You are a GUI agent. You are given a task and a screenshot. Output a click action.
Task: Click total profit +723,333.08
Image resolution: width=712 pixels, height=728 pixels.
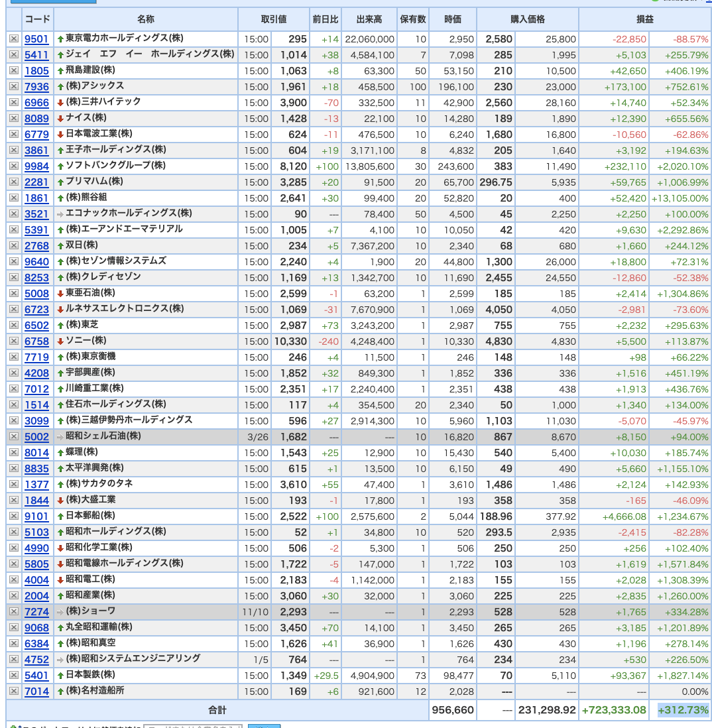pos(614,710)
